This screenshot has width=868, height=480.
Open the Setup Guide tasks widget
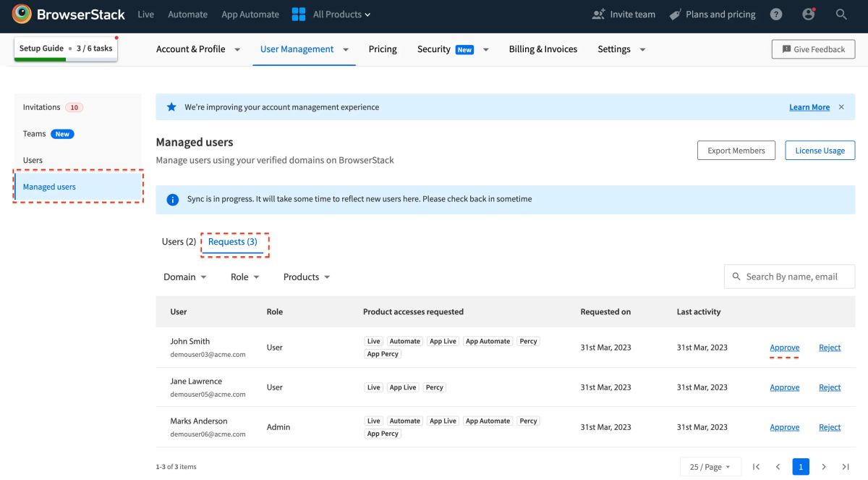point(66,49)
